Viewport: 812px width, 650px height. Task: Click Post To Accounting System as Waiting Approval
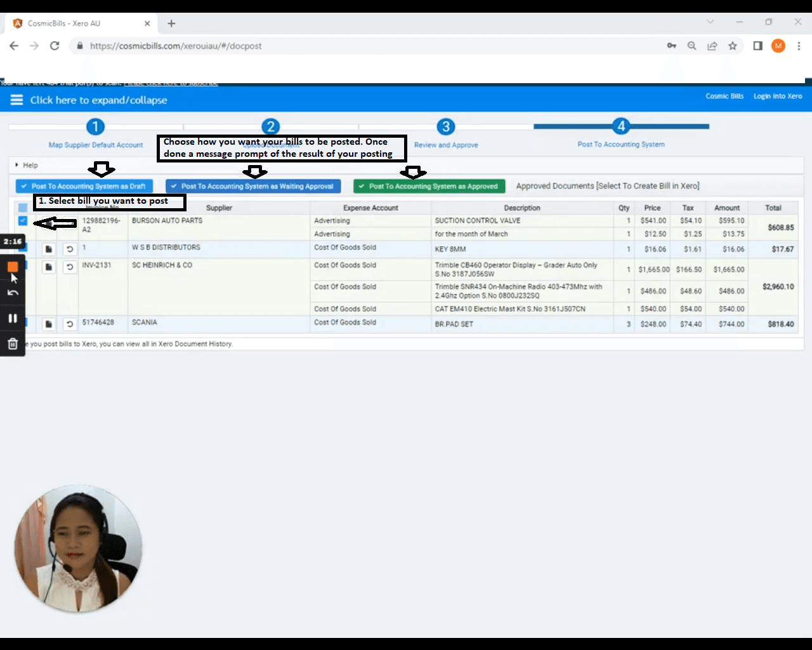click(253, 186)
